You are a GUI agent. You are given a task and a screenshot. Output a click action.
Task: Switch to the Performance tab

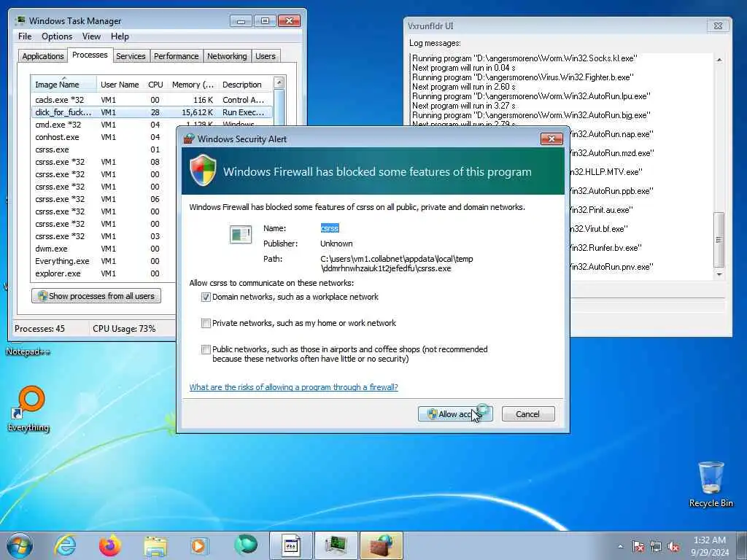177,56
